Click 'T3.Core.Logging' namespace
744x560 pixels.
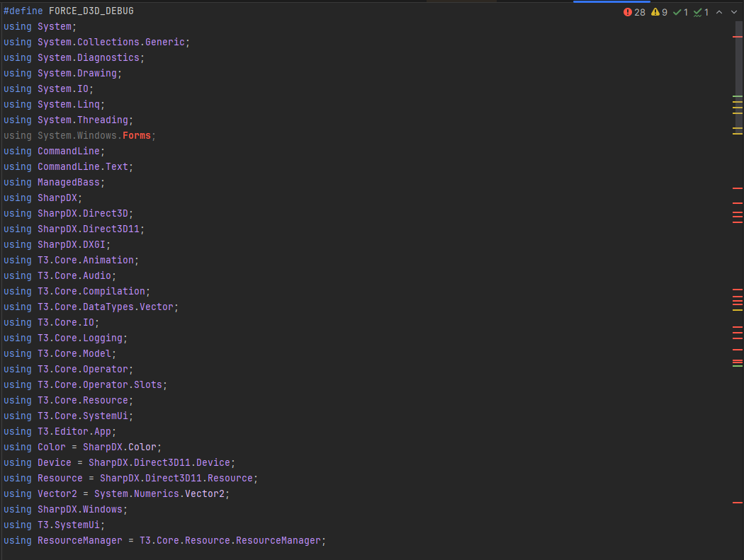point(79,338)
